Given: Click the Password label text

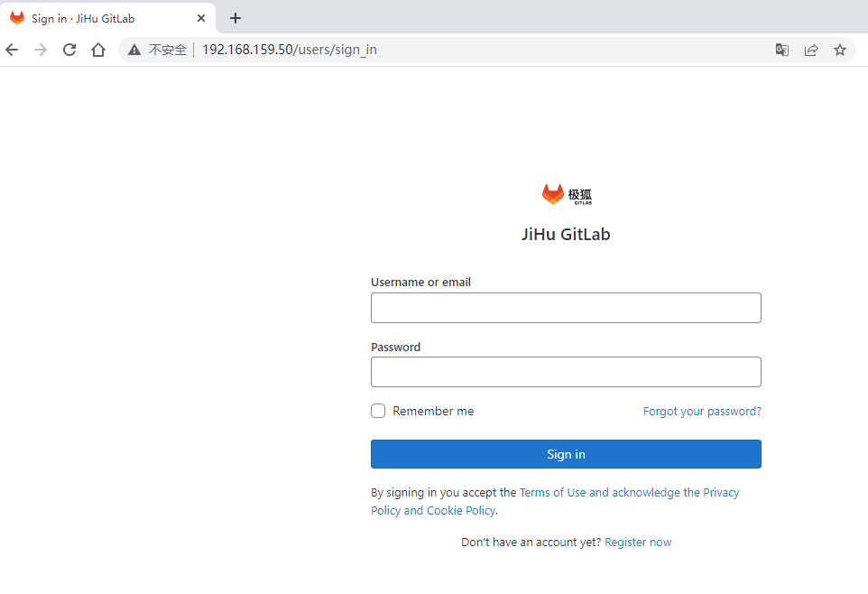Looking at the screenshot, I should pos(396,347).
